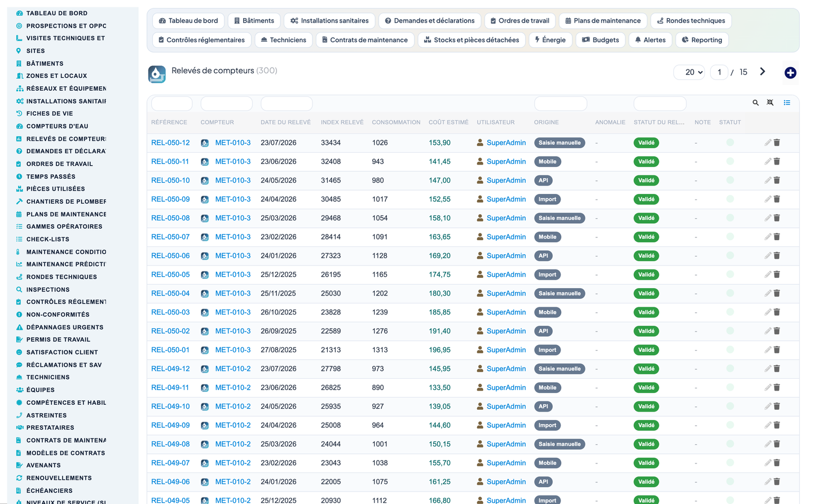Screen dimensions: 815x504
Task: Click the Statut du relevé filter field
Action: coord(660,104)
